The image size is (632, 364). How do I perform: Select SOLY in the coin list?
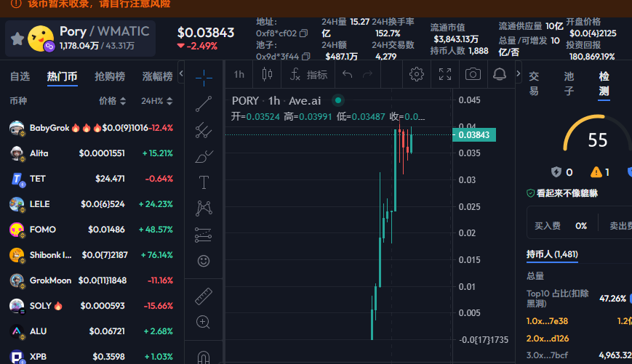[92, 306]
